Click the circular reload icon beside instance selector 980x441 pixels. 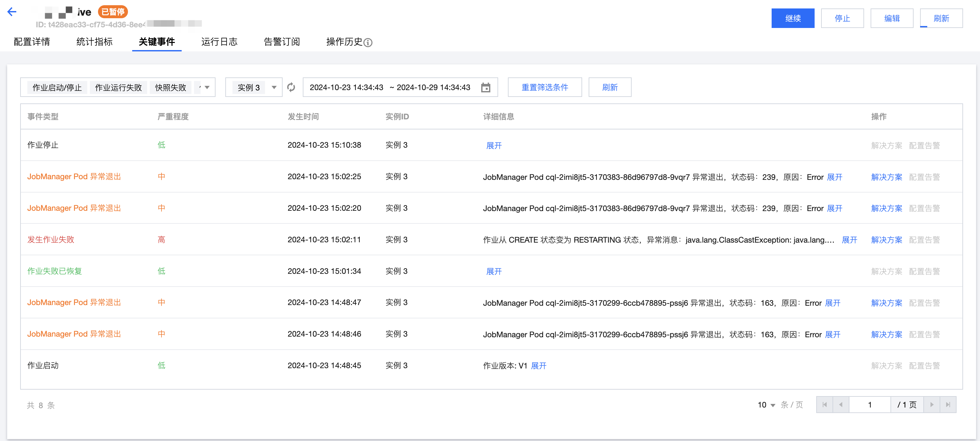pyautogui.click(x=291, y=87)
